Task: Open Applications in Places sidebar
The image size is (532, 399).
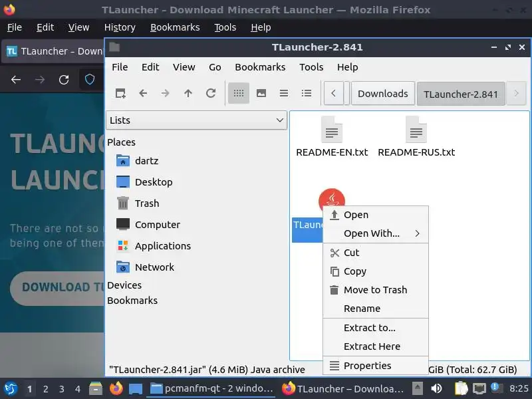Action: (154, 245)
